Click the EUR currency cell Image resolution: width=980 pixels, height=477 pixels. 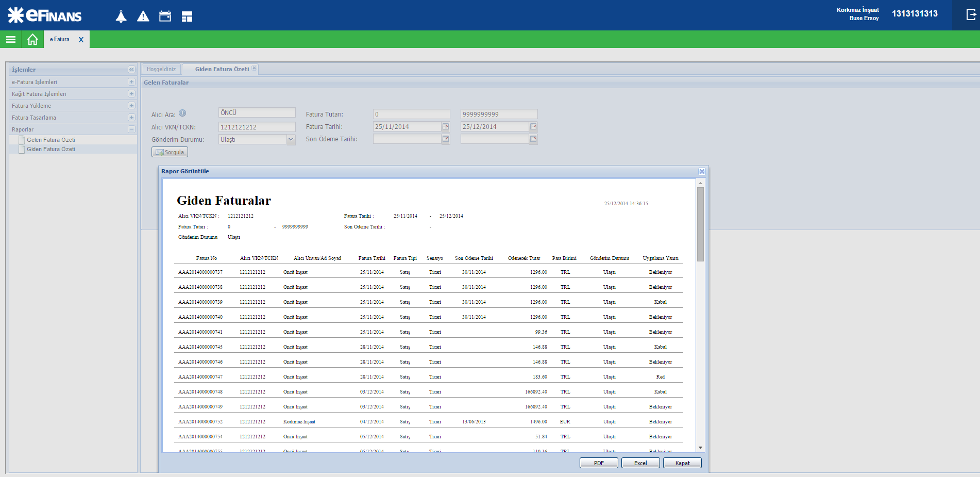pos(565,422)
